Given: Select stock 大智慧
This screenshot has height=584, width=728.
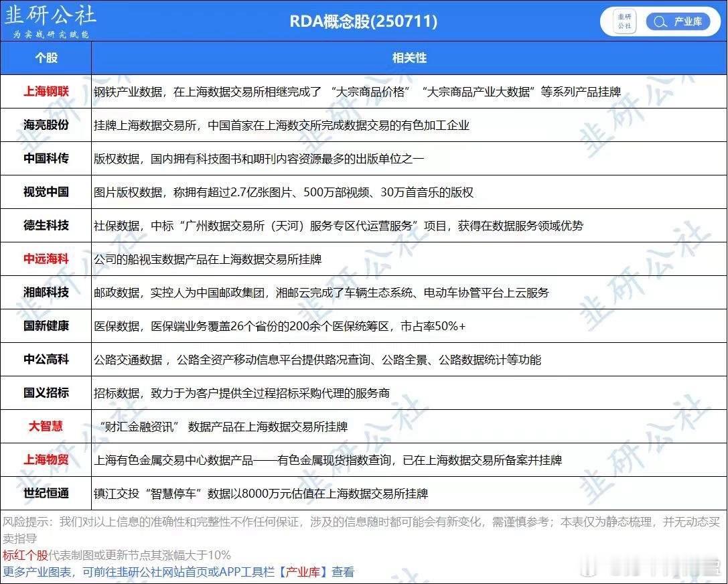Looking at the screenshot, I should (x=46, y=426).
